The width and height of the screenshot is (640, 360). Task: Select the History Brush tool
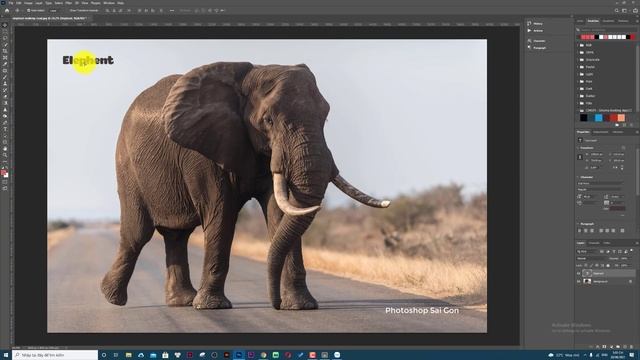pyautogui.click(x=5, y=90)
